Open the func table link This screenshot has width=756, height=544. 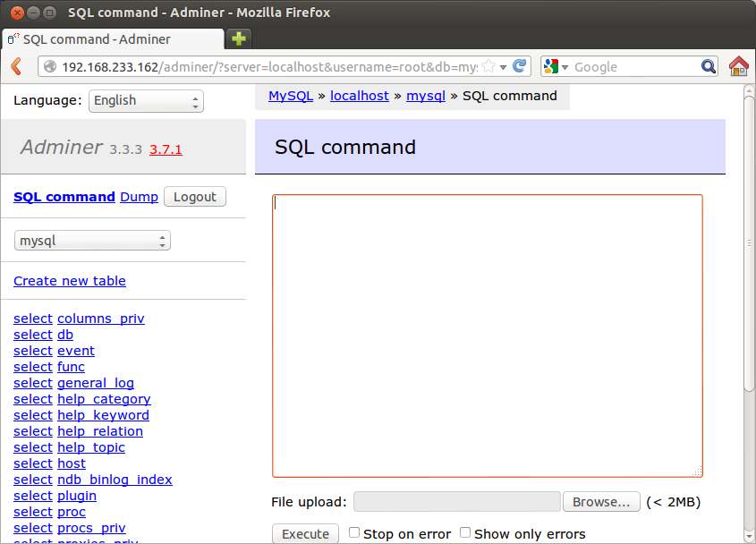coord(71,367)
